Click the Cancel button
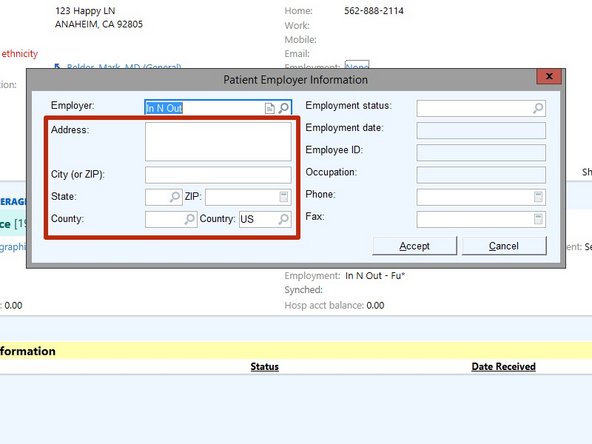 504,246
